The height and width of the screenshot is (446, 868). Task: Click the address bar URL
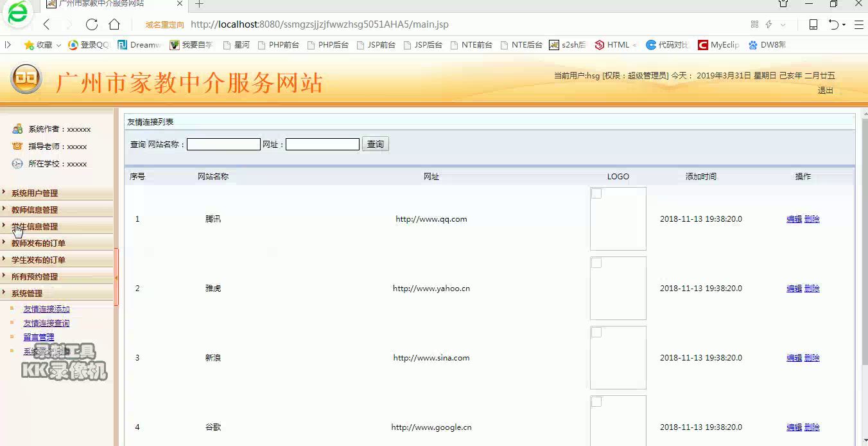click(320, 24)
